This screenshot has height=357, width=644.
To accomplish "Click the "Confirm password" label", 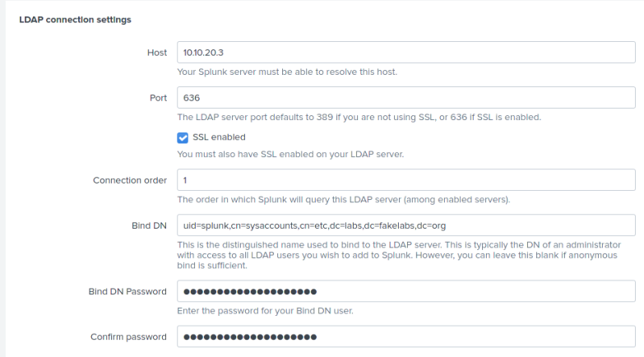I will tap(128, 336).
